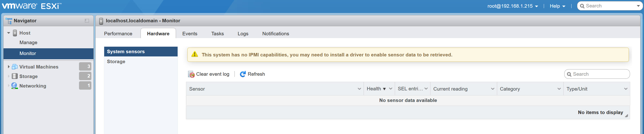The image size is (644, 134).
Task: Open the Help menu
Action: [557, 6]
